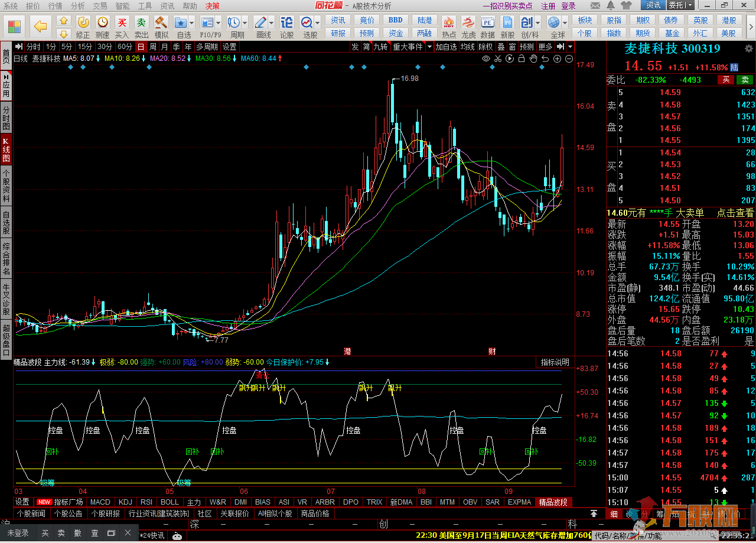Expand the 创/科 dropdown arrow

[539, 22]
